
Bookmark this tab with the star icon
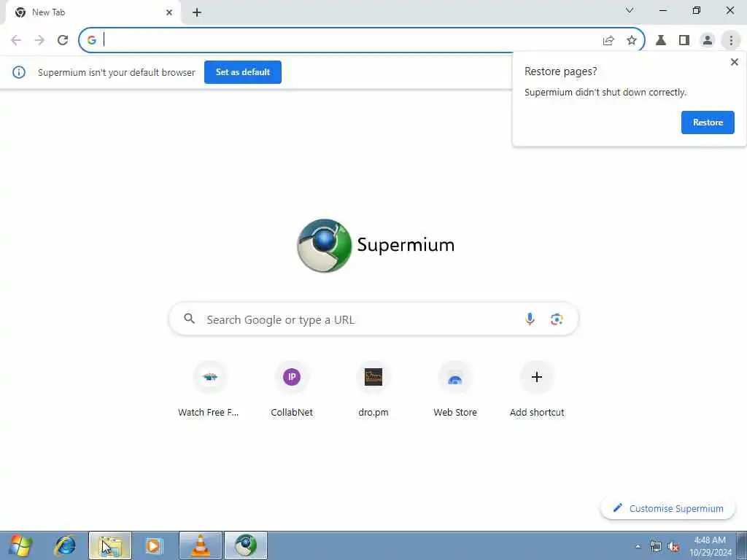(632, 41)
